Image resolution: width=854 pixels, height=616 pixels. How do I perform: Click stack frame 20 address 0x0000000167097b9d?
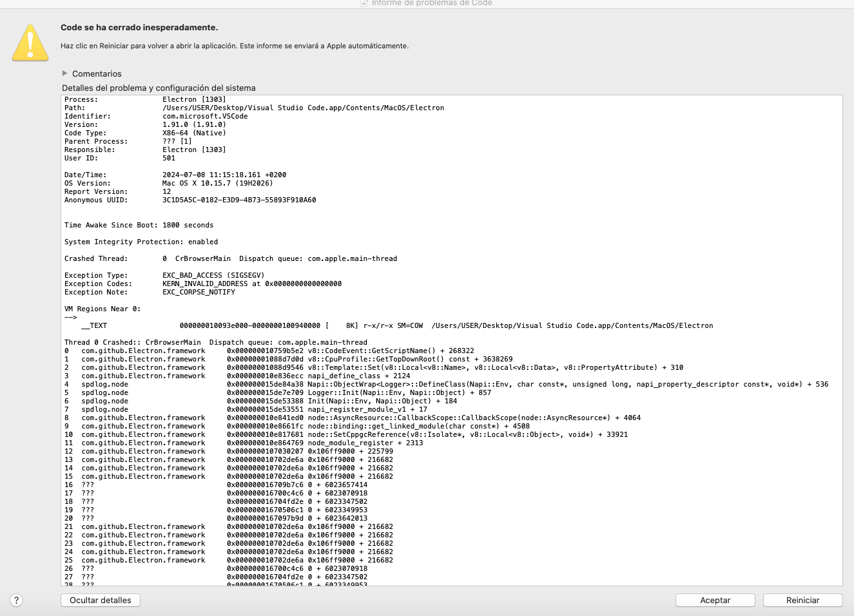click(x=265, y=518)
